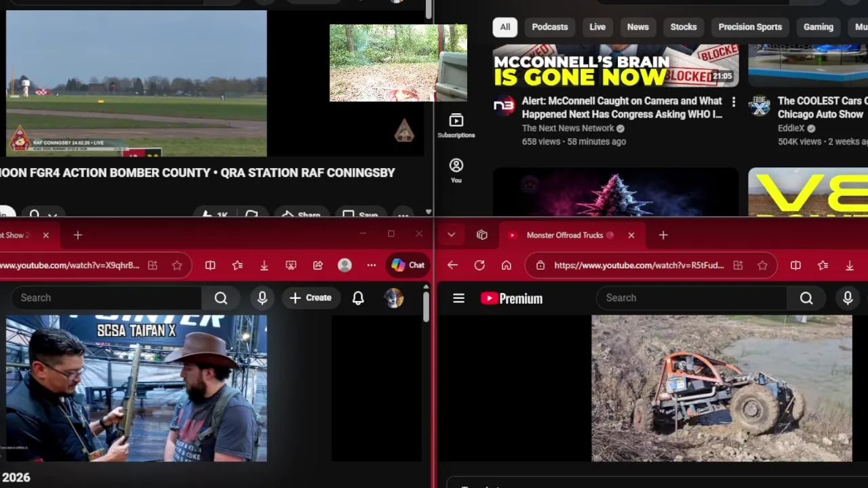This screenshot has height=488, width=868.
Task: Click the forest mini video thumbnail
Action: click(x=398, y=63)
